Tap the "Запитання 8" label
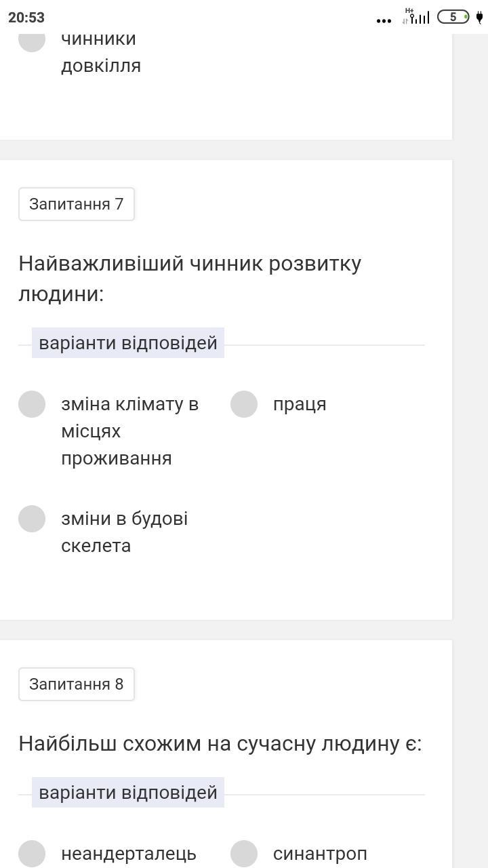 (77, 684)
